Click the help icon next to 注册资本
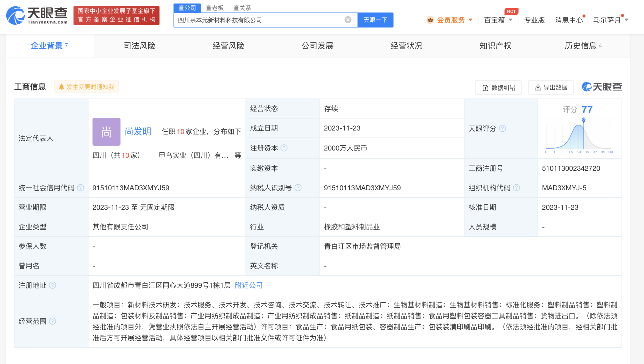Viewport: 644px width, 364px height. tap(284, 148)
